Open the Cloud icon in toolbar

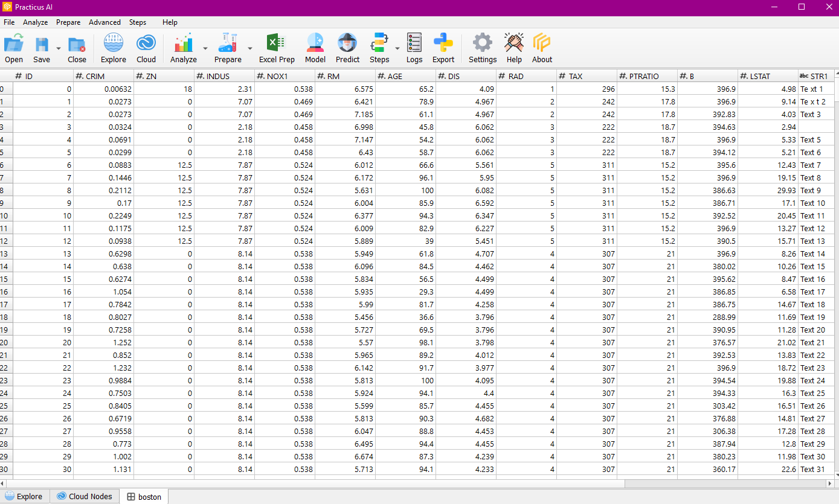click(146, 44)
